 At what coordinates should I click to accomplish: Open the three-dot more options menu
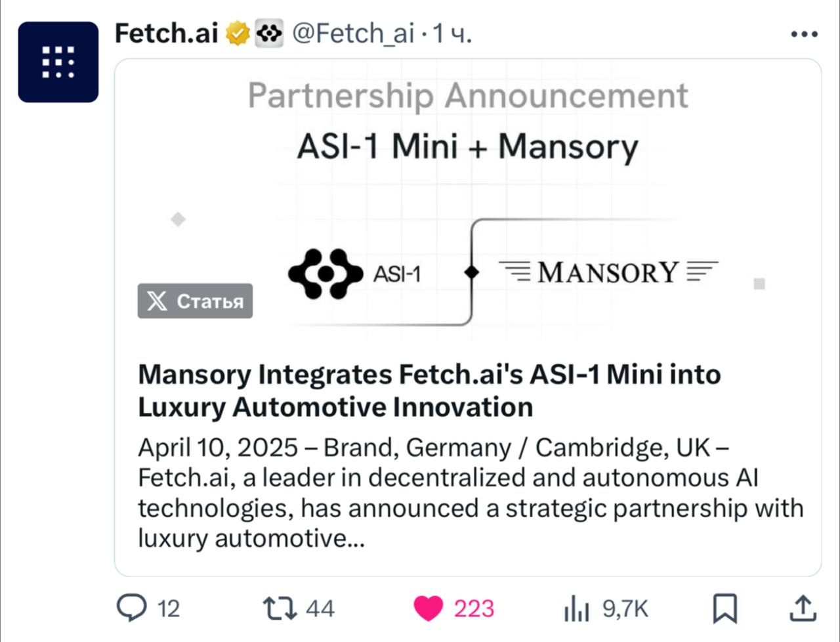[x=804, y=34]
